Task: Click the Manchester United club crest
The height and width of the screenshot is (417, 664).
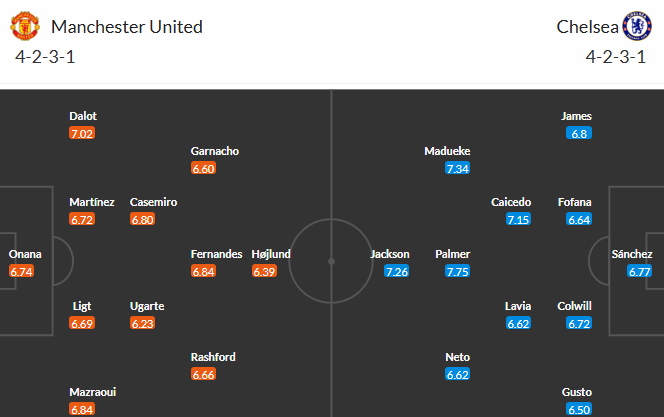Action: point(25,26)
